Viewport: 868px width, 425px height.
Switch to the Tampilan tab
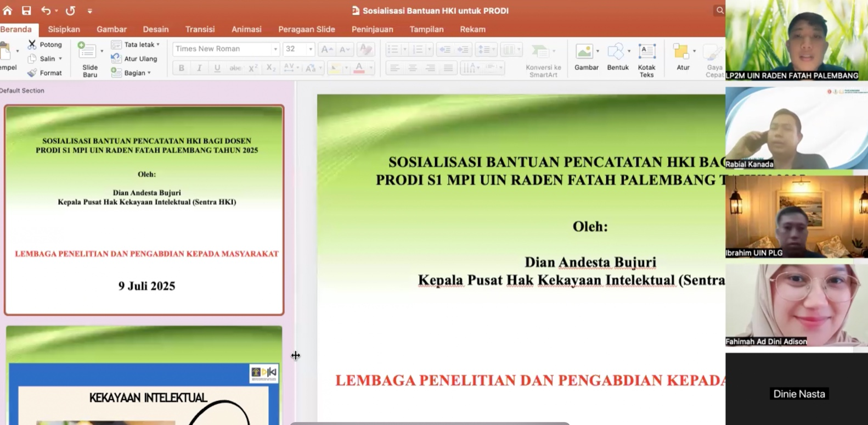tap(426, 29)
